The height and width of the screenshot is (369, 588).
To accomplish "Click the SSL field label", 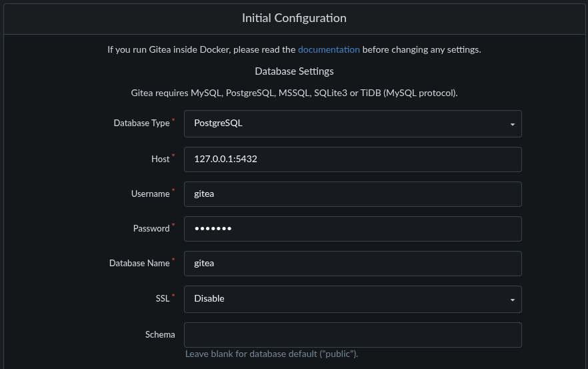I will [163, 298].
